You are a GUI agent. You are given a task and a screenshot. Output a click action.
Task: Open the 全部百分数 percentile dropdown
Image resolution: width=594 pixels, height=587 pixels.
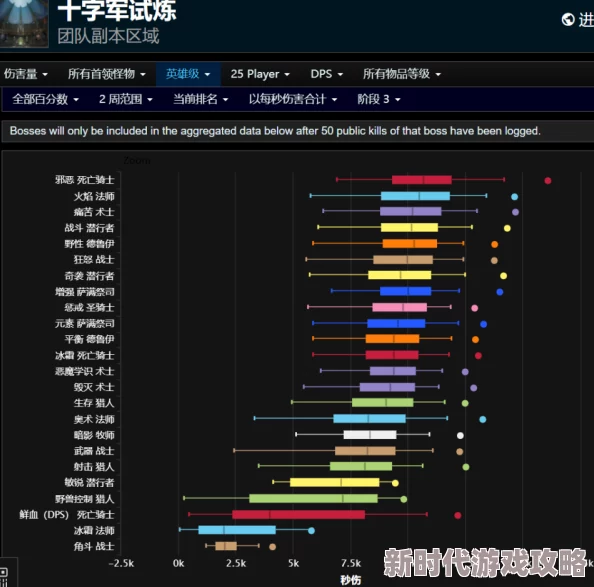tap(45, 100)
